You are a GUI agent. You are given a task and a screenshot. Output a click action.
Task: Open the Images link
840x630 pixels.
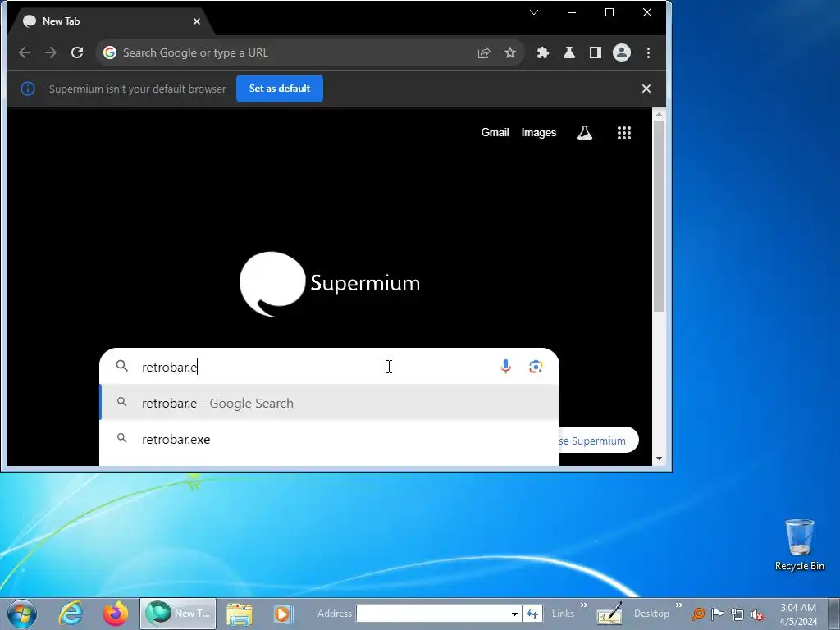[539, 132]
